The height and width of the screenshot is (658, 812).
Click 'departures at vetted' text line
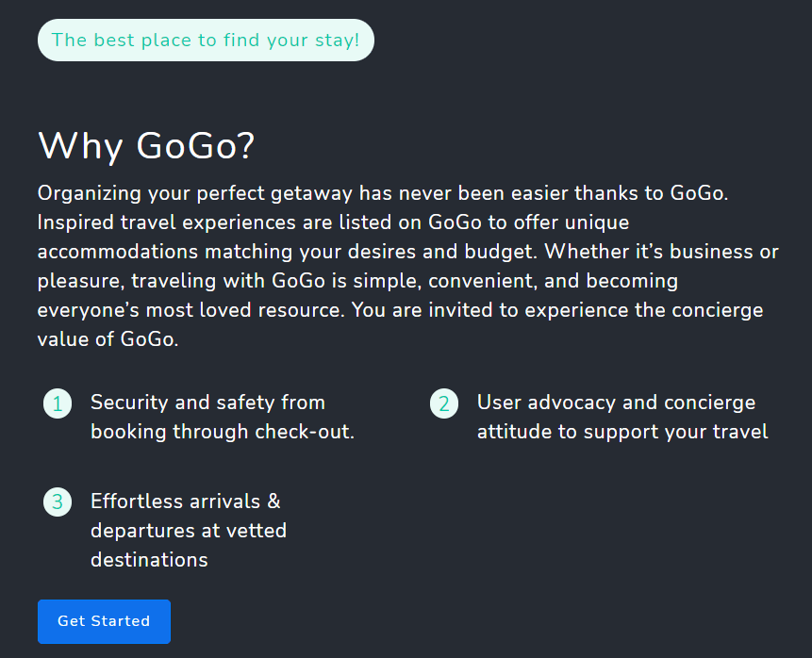pyautogui.click(x=189, y=531)
